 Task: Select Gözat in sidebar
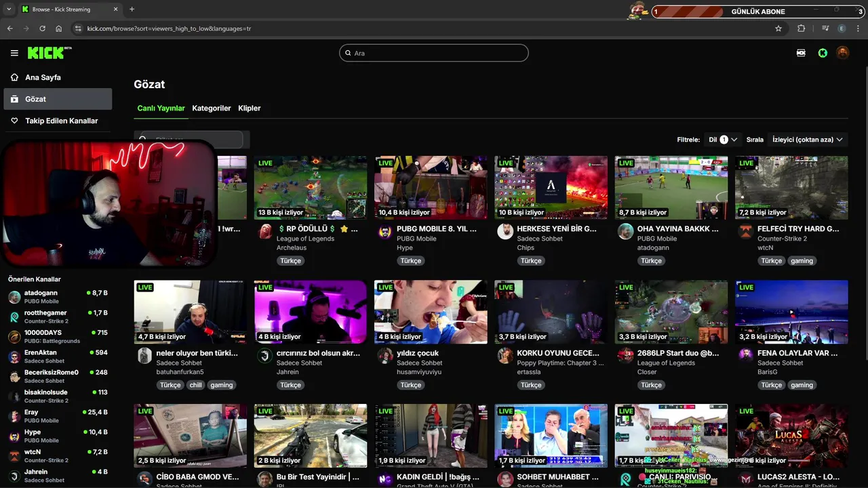[58, 99]
